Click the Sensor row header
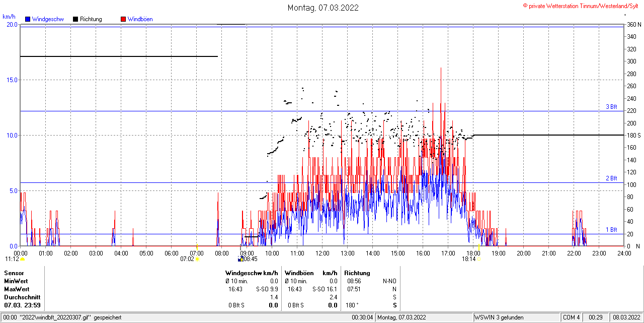 pos(14,273)
